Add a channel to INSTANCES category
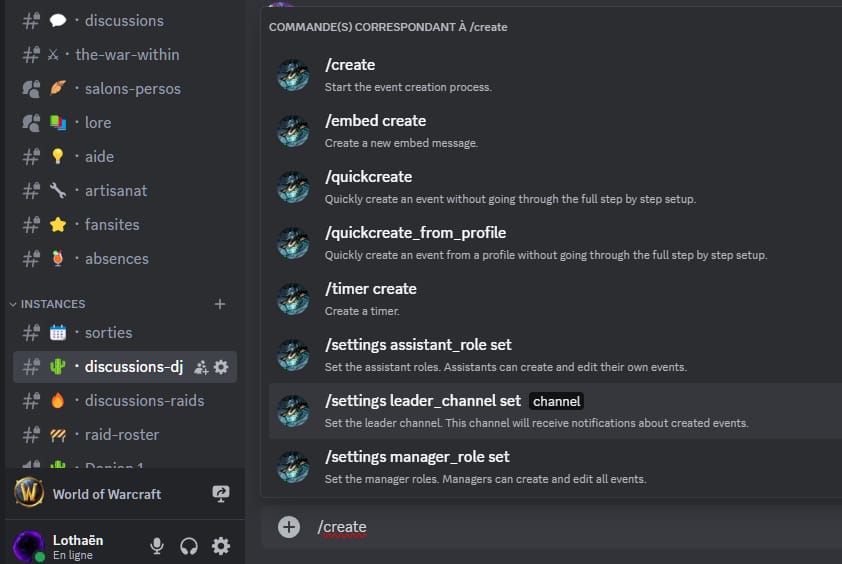842x564 pixels. tap(220, 304)
